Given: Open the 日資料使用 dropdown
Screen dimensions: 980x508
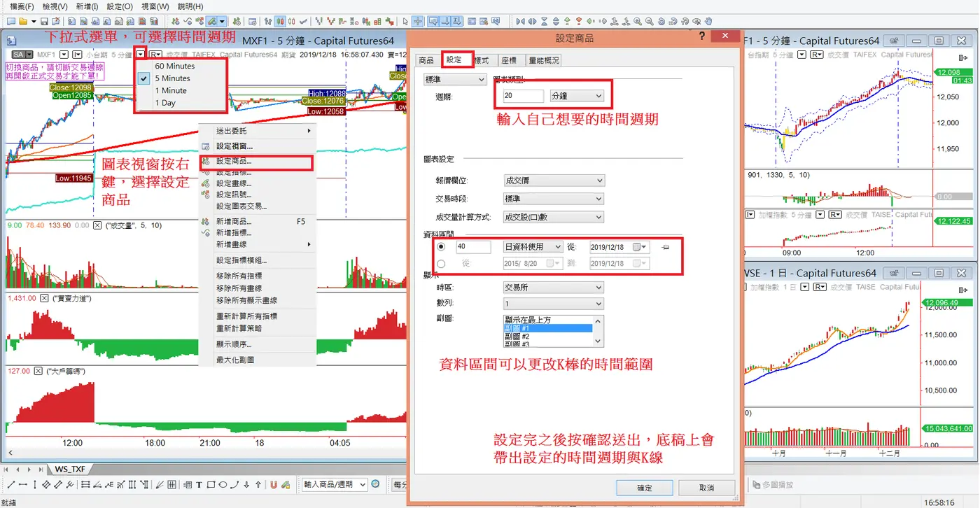Looking at the screenshot, I should pyautogui.click(x=533, y=246).
